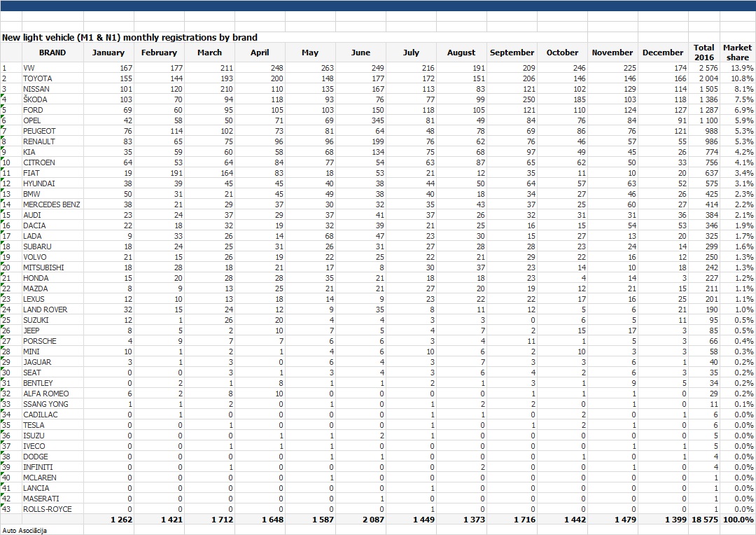This screenshot has width=756, height=535.
Task: Select the NISSAN brand cell
Action: [x=52, y=89]
